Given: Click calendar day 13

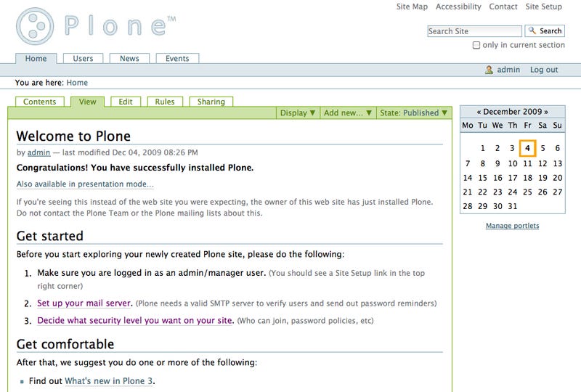Looking at the screenshot, I should (x=558, y=163).
